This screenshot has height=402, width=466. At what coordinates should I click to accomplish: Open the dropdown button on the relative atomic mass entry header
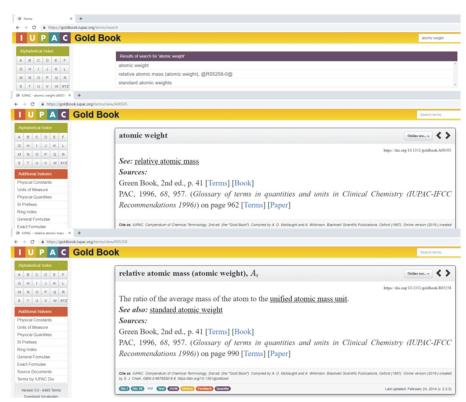(x=418, y=273)
